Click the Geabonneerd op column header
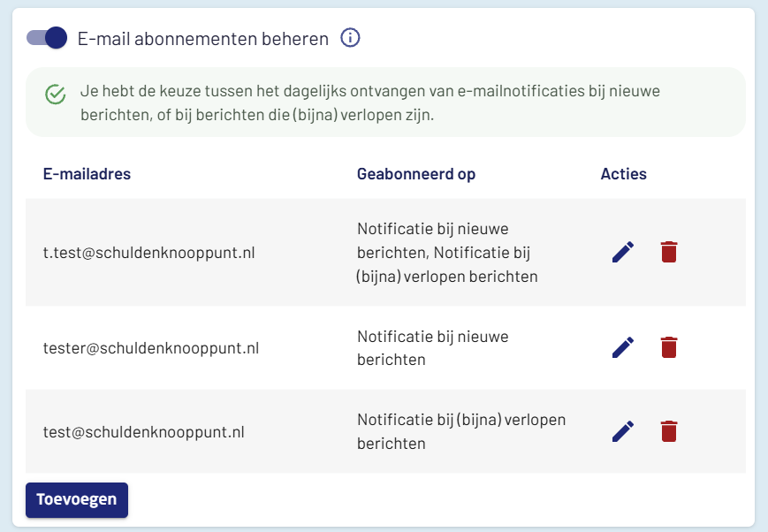Viewport: 768px width, 532px height. pyautogui.click(x=416, y=174)
